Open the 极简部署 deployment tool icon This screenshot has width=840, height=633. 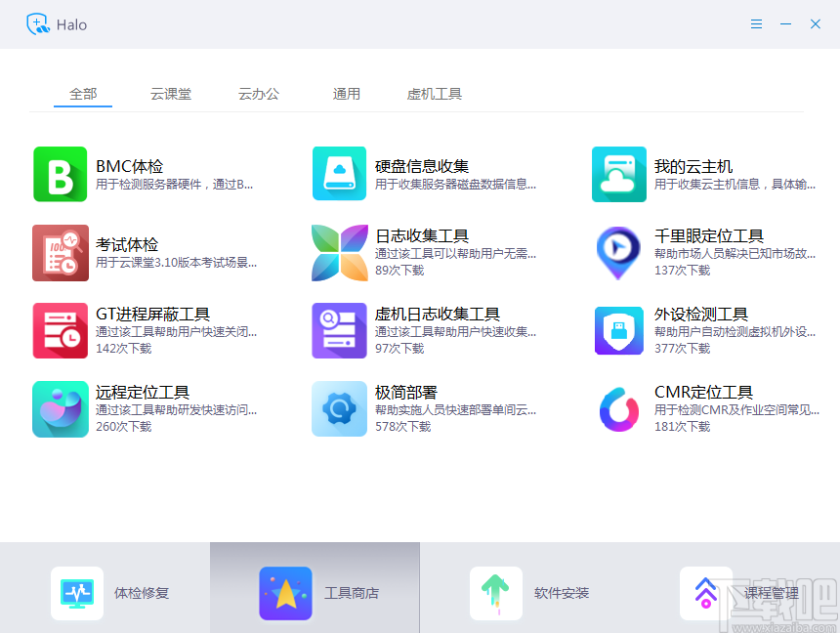click(339, 408)
